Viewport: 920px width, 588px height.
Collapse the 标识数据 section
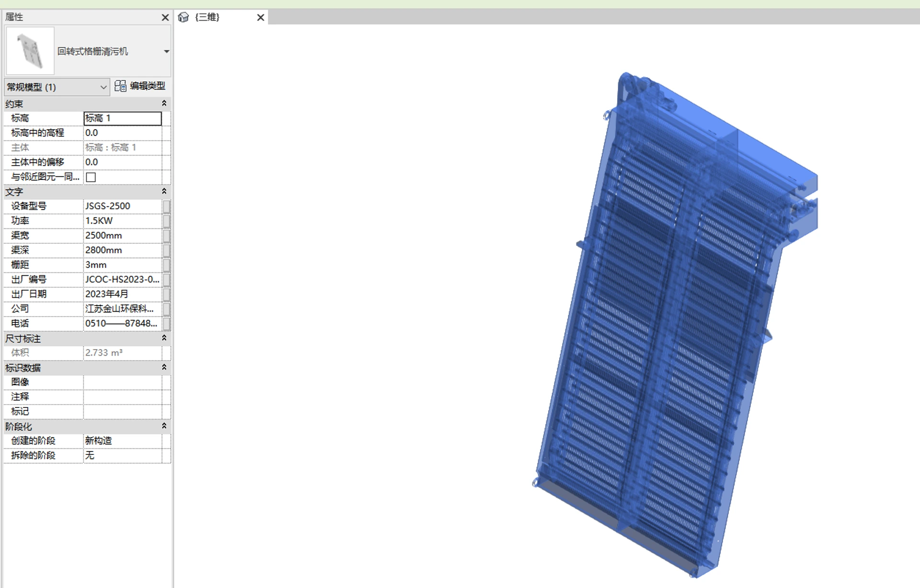pyautogui.click(x=164, y=367)
